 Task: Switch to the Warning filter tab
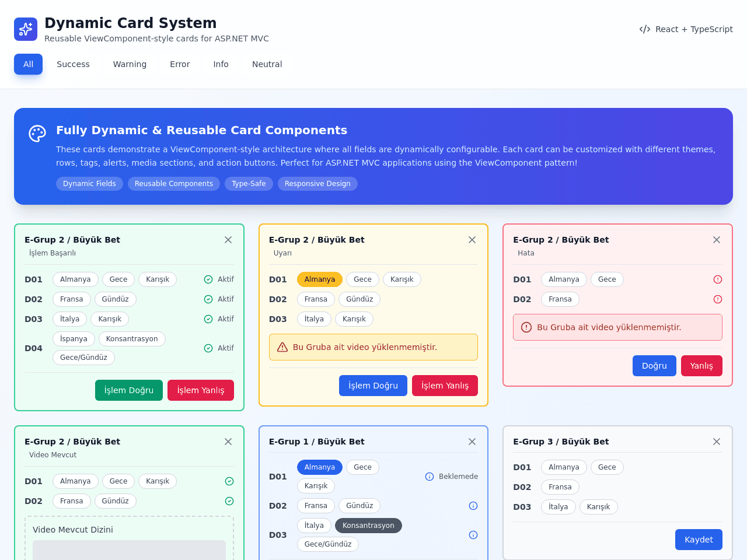pyautogui.click(x=130, y=64)
